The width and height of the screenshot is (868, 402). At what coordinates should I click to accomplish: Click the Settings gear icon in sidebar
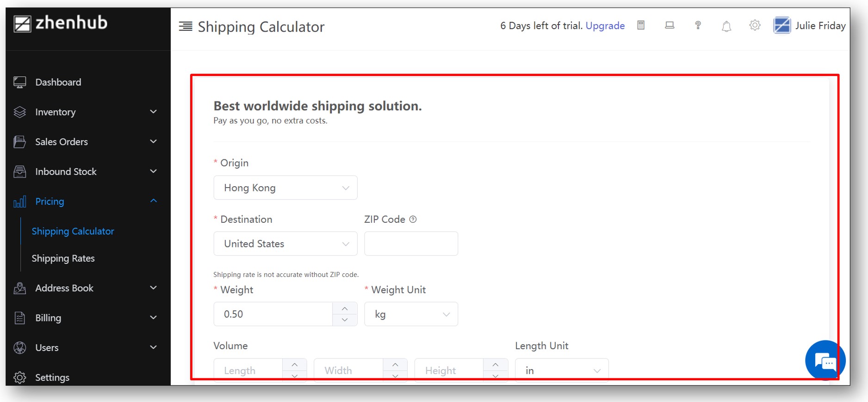pos(20,377)
